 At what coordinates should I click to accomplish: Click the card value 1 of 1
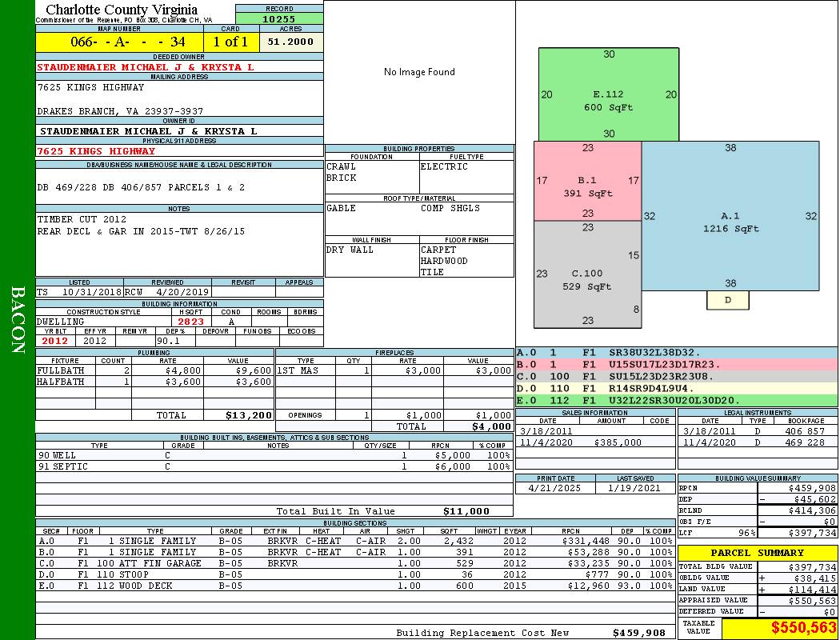coord(230,42)
